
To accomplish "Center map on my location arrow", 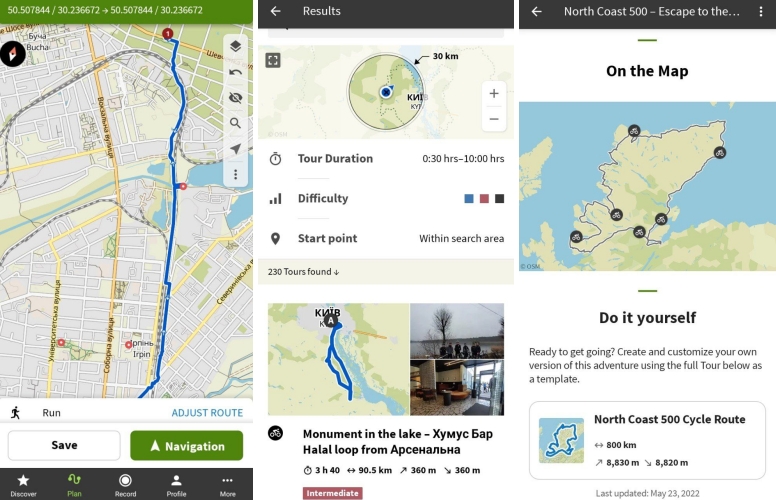I will [x=236, y=149].
